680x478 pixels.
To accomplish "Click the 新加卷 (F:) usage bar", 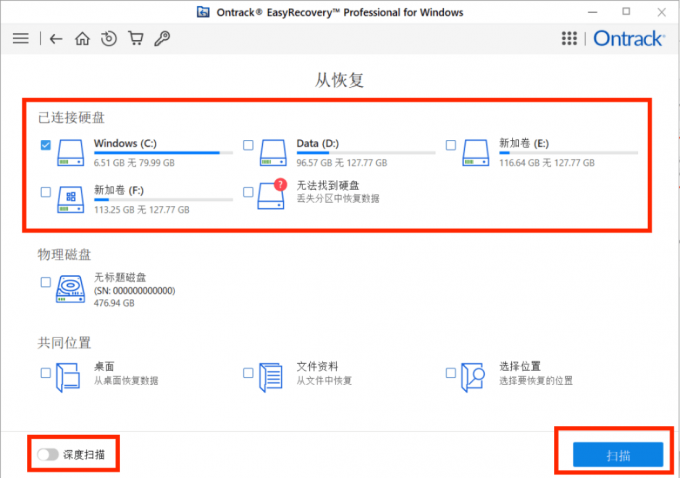I will click(163, 200).
